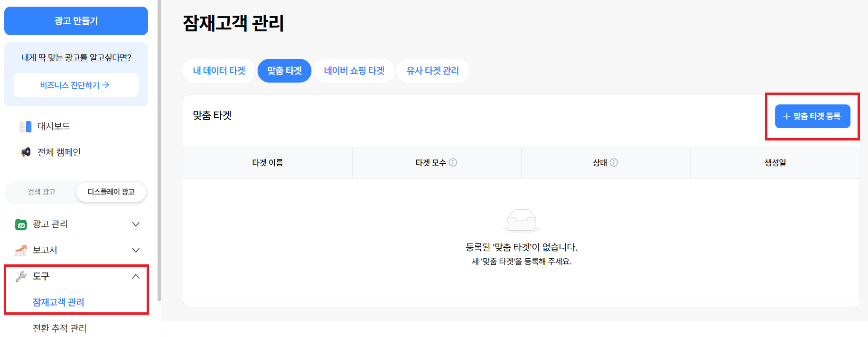This screenshot has width=868, height=337.
Task: Click the 타겟 이름 column header
Action: [268, 163]
